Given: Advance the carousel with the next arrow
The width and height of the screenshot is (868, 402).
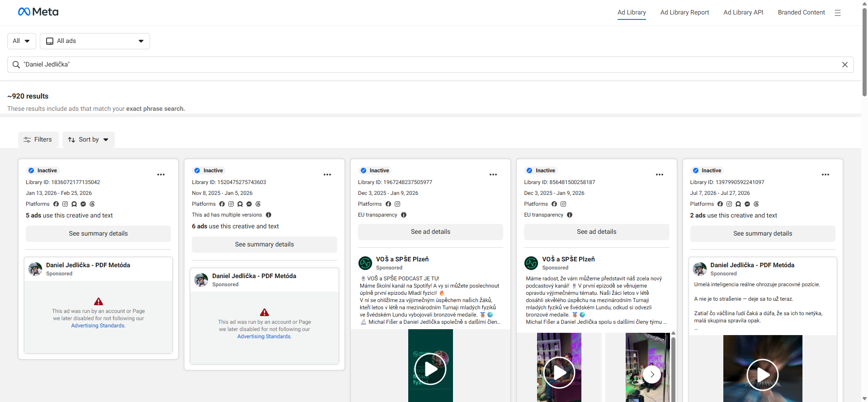Looking at the screenshot, I should (652, 374).
